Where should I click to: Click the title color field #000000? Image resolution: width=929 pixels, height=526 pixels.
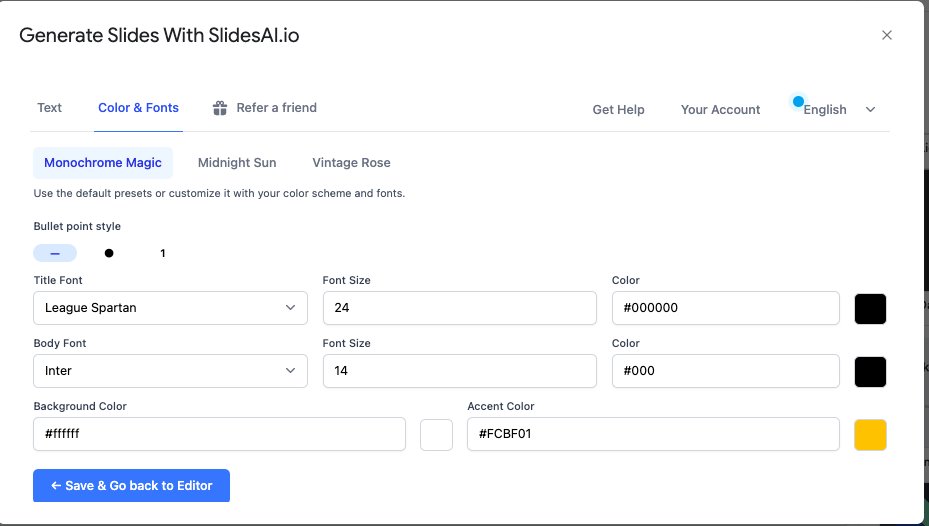[726, 308]
